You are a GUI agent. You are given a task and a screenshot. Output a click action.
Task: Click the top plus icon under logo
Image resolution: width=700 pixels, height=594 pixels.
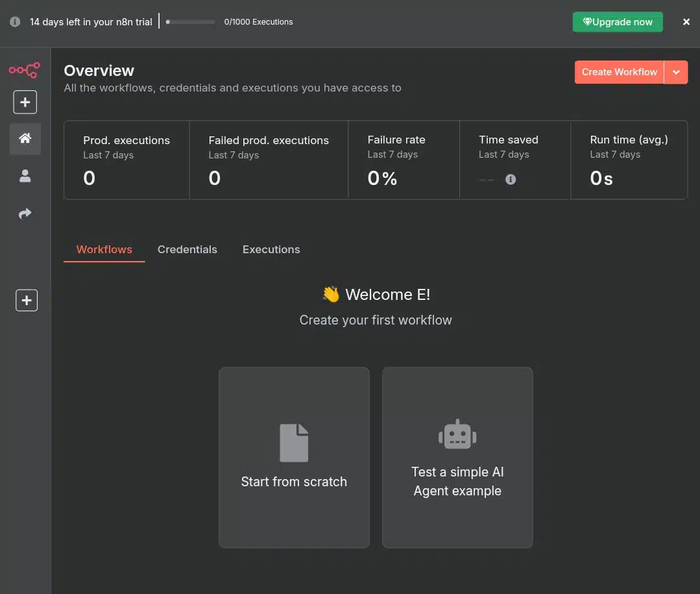pos(25,103)
